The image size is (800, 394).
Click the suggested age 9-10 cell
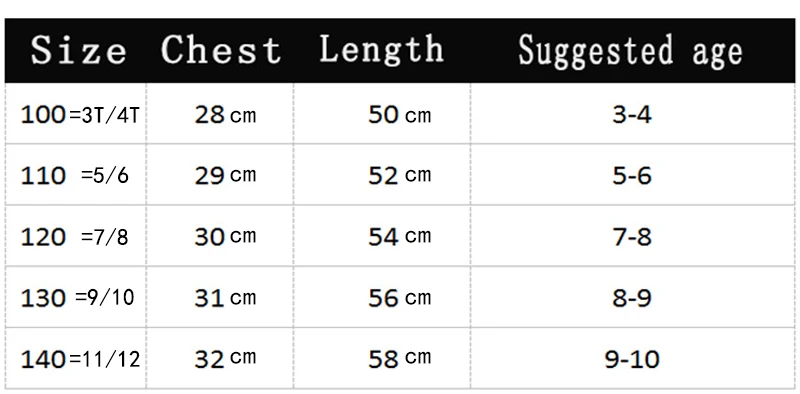pos(632,359)
